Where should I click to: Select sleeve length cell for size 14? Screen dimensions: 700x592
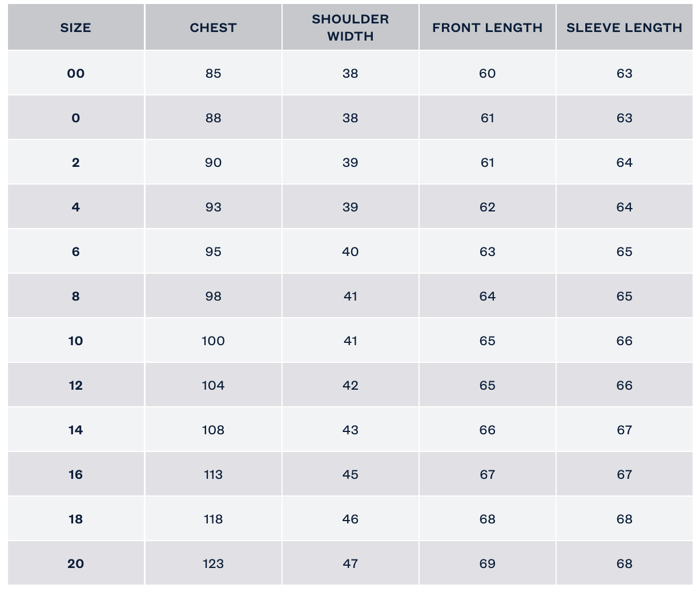(624, 430)
